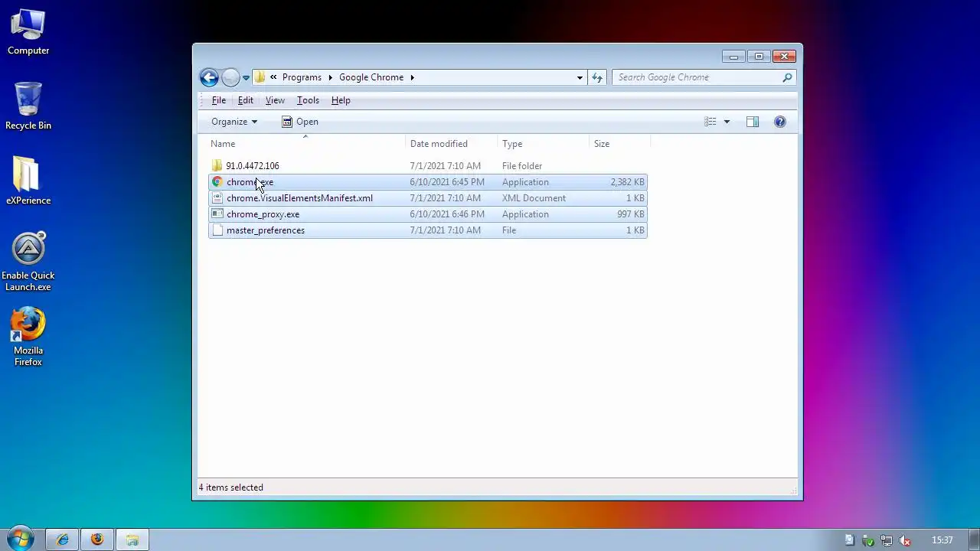
Task: Select the chrome.VisualElementsManifest.xml file name
Action: pos(299,198)
